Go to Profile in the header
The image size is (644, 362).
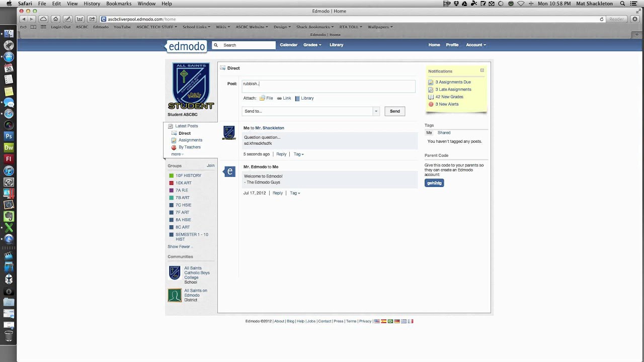click(x=452, y=45)
